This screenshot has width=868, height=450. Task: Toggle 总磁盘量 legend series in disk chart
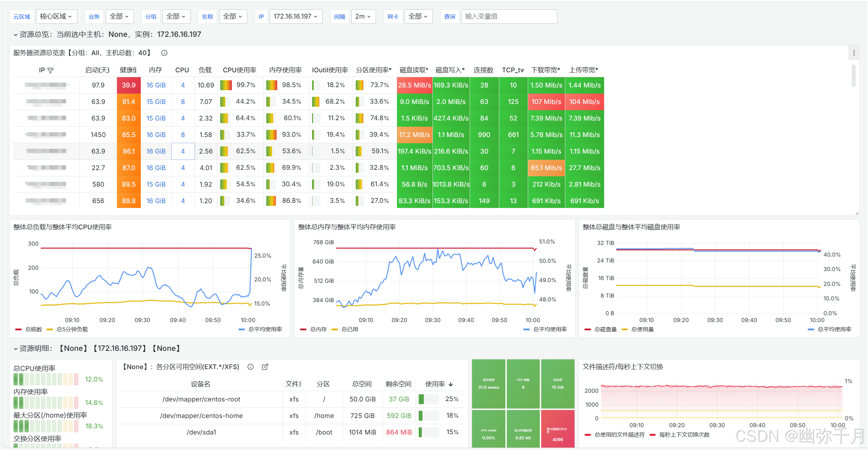point(605,329)
